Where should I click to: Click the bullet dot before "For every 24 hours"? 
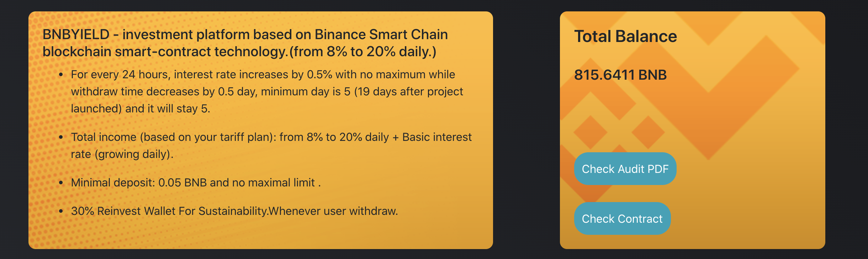[x=61, y=75]
